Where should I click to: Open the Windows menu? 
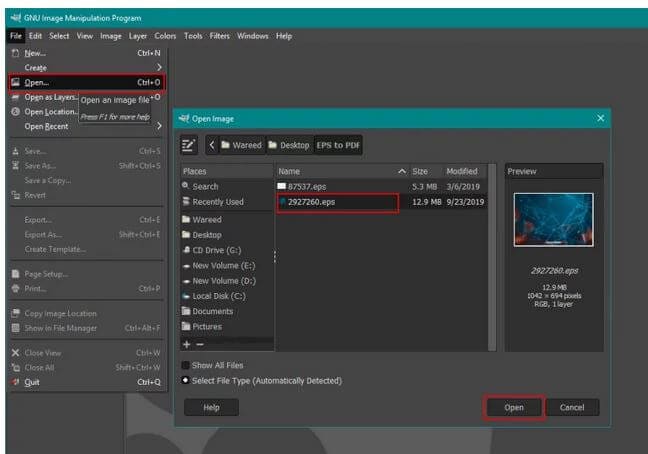pyautogui.click(x=253, y=36)
